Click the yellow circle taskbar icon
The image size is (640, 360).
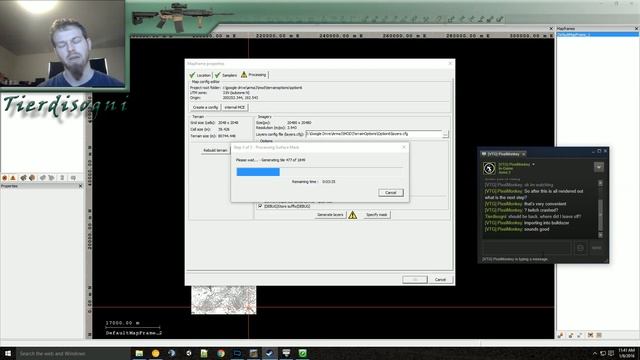click(x=156, y=353)
